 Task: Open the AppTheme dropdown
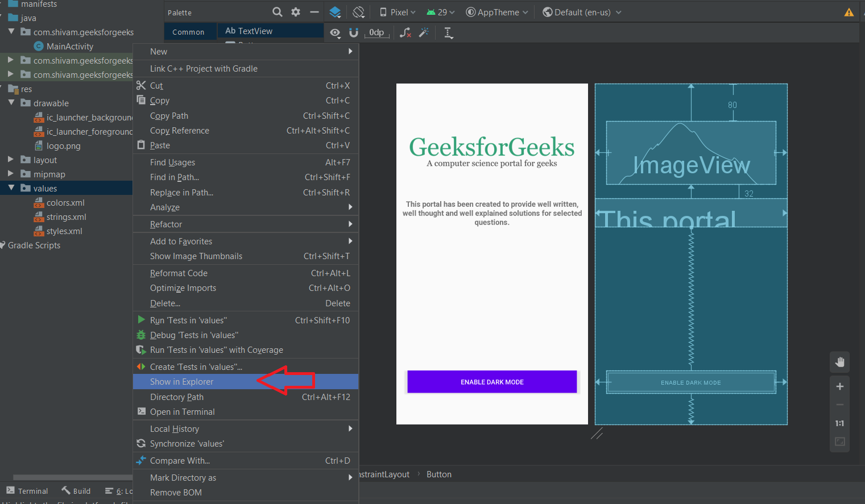[497, 13]
